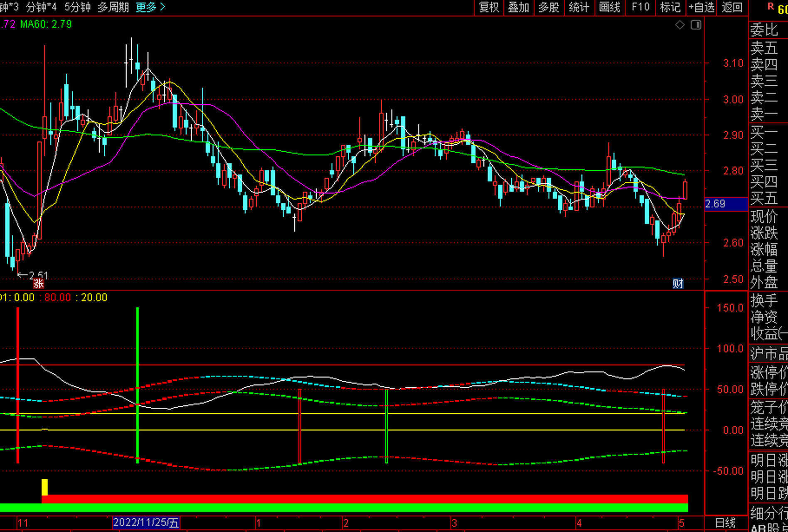Toggle the 多股 multi-stock view
Screen dimensions: 788x532
point(549,7)
